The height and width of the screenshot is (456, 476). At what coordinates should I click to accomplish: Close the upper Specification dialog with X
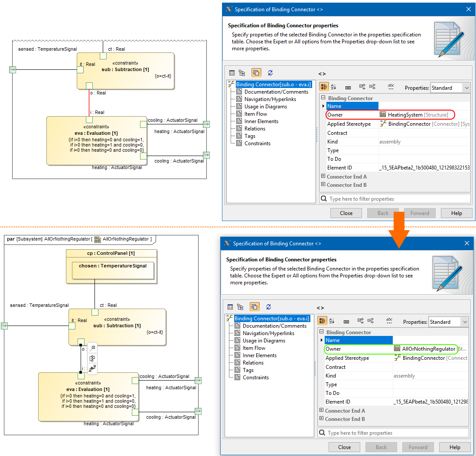(x=468, y=9)
